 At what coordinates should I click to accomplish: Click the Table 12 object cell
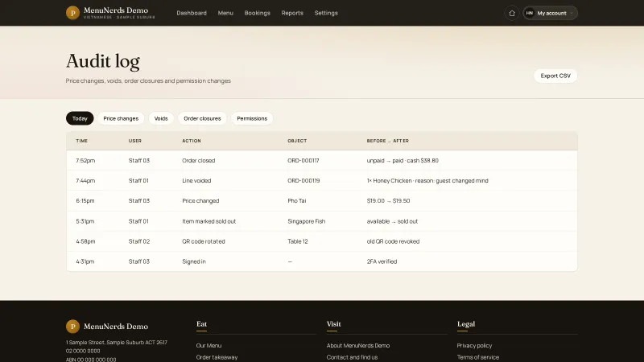(298, 241)
